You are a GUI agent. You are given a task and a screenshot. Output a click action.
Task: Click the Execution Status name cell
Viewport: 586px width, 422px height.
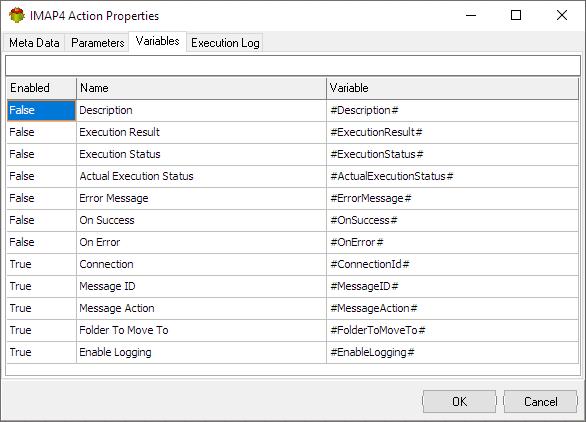(201, 154)
